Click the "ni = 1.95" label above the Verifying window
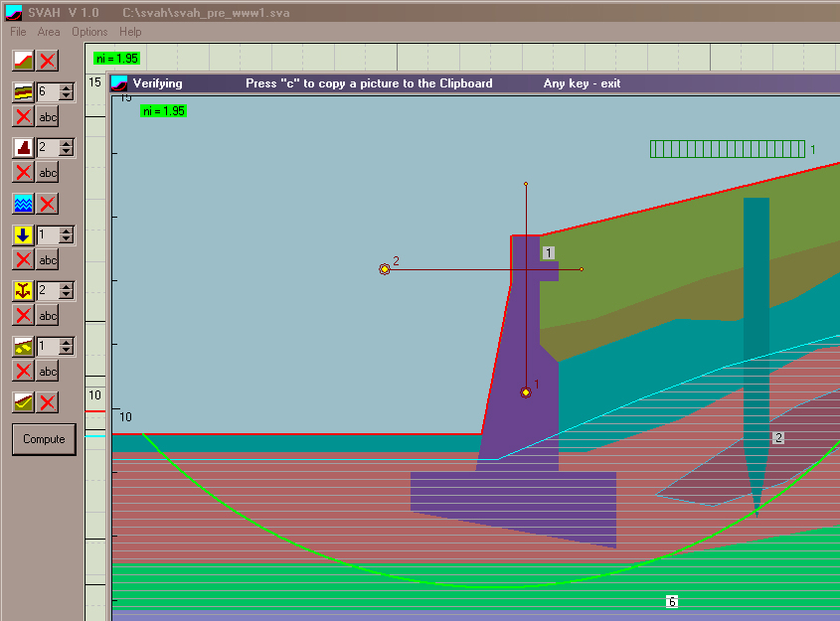 [116, 59]
